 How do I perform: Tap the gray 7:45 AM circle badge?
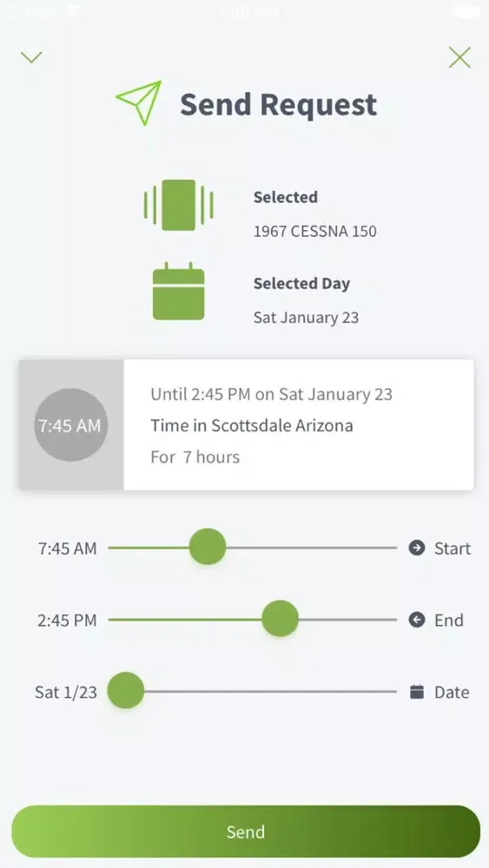click(71, 425)
